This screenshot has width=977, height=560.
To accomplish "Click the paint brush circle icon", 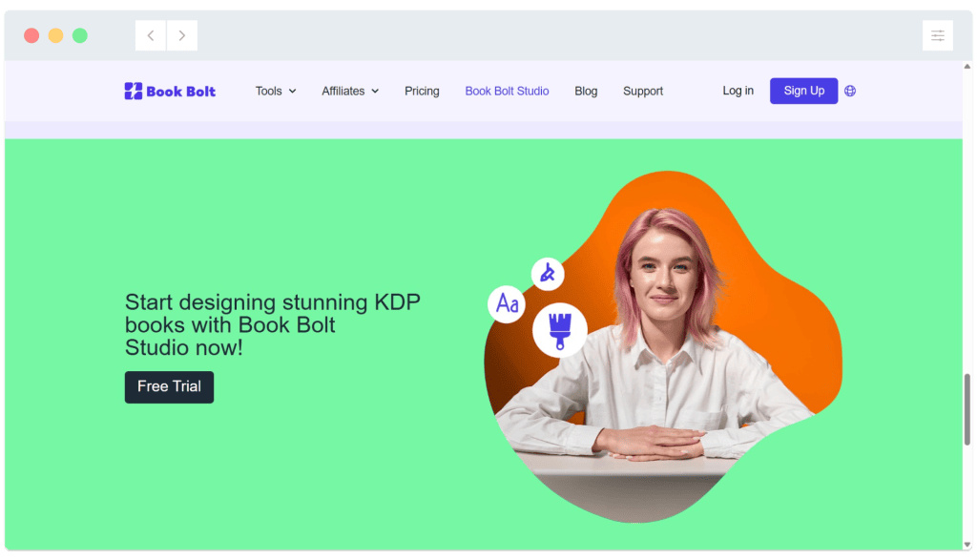I will 559,330.
